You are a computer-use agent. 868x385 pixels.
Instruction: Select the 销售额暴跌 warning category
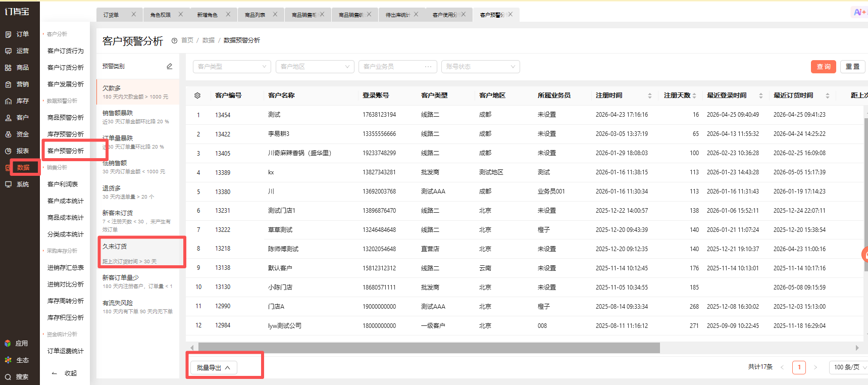coord(137,117)
